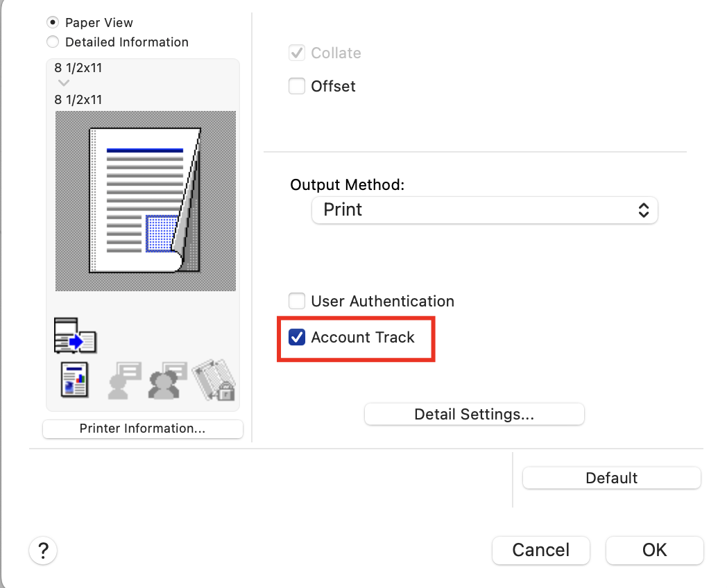The width and height of the screenshot is (727, 588).
Task: Toggle the grayed-out Collate checkbox
Action: 297,53
